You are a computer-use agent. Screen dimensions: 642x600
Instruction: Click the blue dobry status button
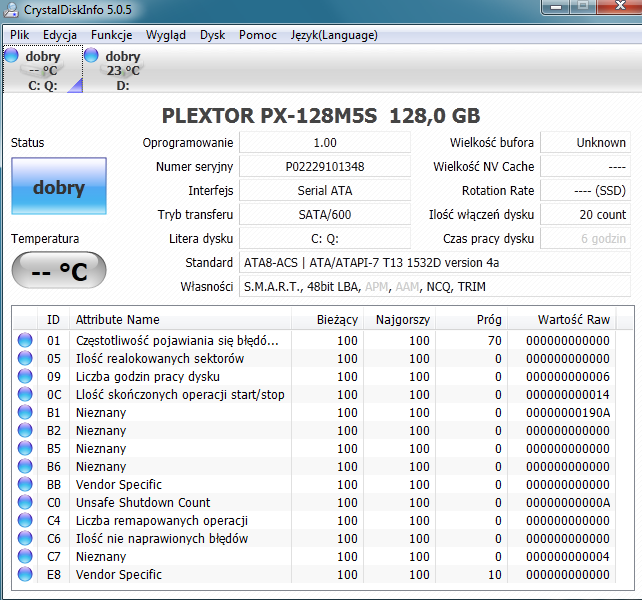[x=59, y=186]
